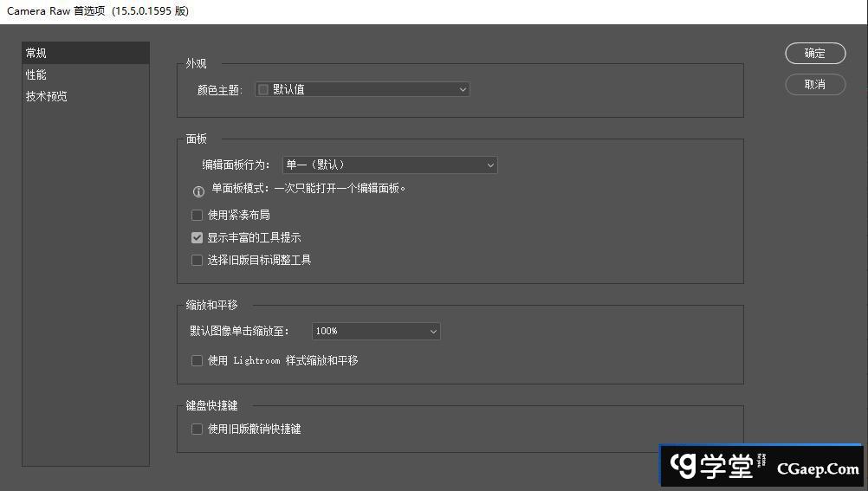868x491 pixels.
Task: Open the 颜色主题 dropdown showing 默认值
Action: pyautogui.click(x=362, y=89)
